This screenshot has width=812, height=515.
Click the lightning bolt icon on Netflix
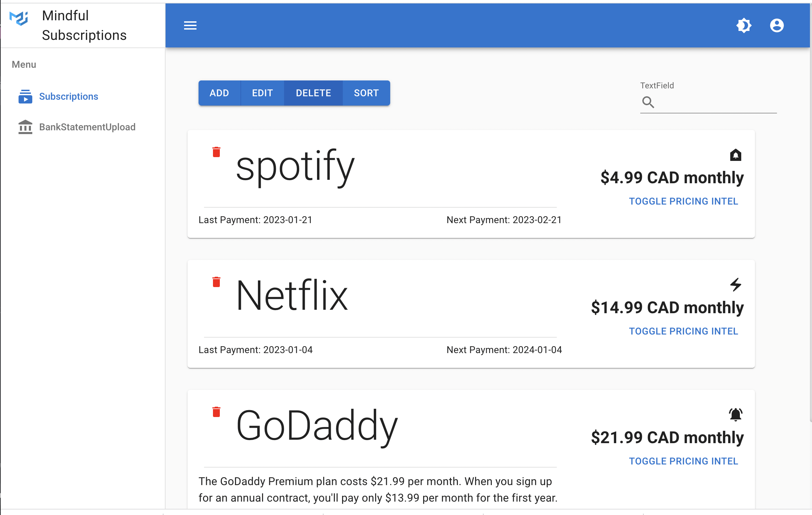click(735, 285)
